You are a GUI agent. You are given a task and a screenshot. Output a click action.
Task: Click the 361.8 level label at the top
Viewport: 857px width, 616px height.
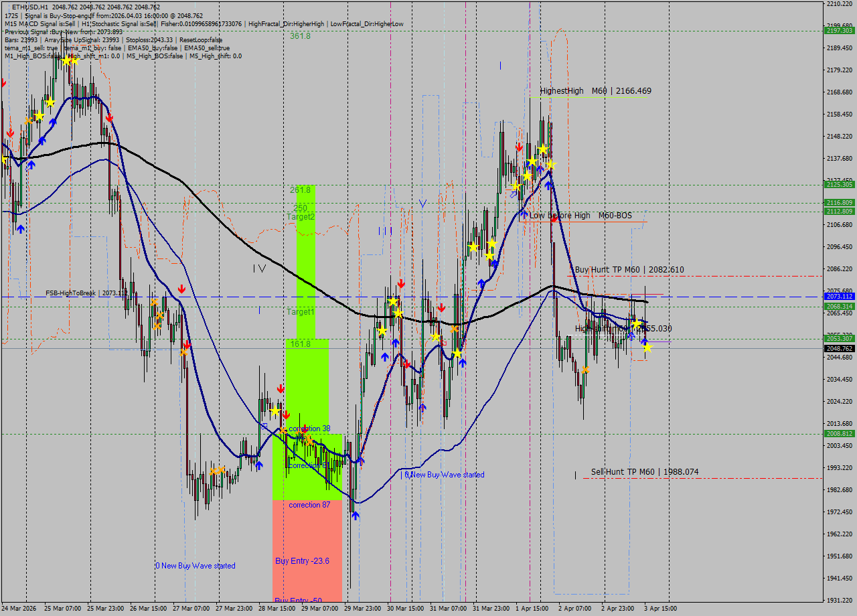[300, 36]
